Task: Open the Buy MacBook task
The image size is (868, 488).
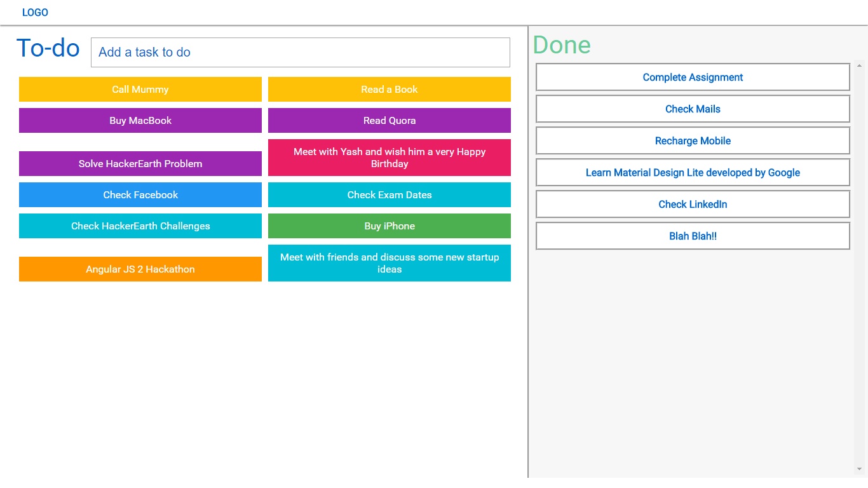Action: click(140, 121)
